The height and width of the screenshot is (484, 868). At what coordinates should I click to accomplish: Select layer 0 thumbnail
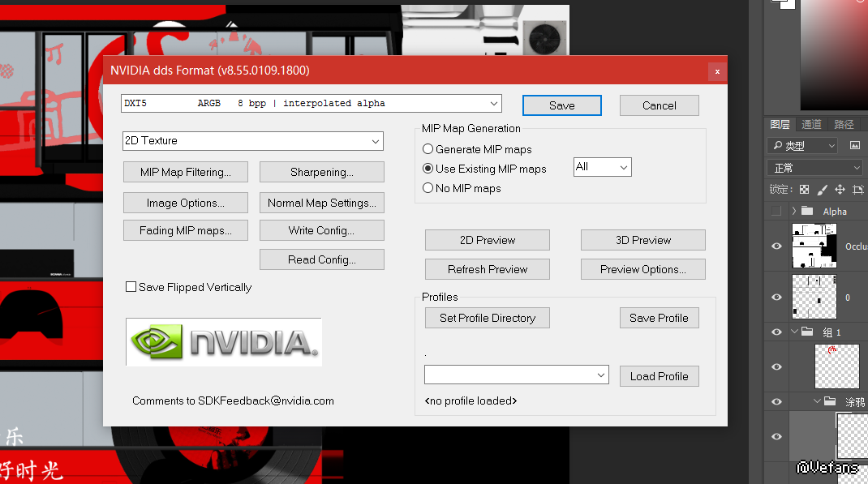(814, 297)
